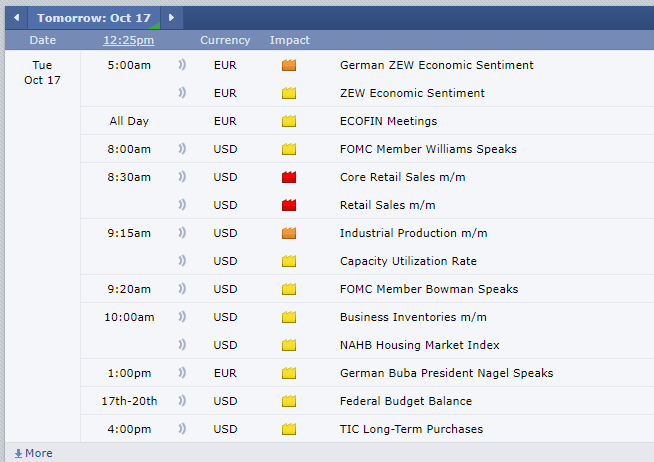The image size is (654, 462).
Task: Click the Impact column header
Action: pyautogui.click(x=289, y=40)
